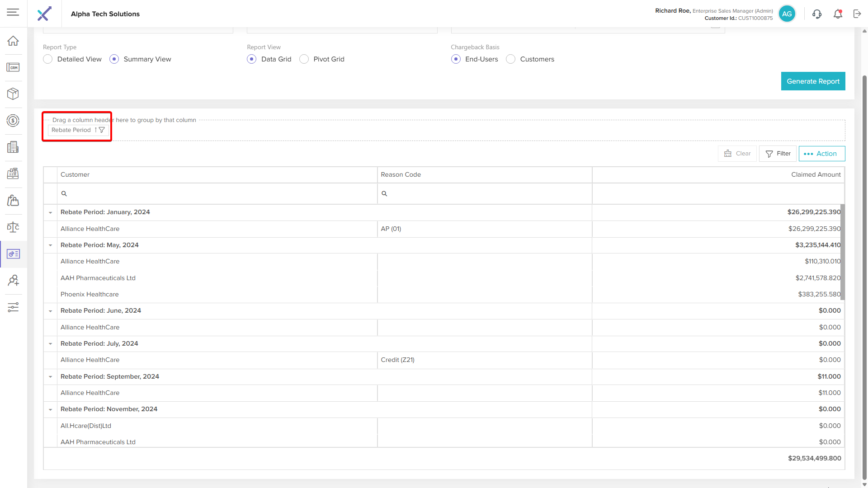The width and height of the screenshot is (868, 488).
Task: Click the Customer column search field
Action: 217,193
